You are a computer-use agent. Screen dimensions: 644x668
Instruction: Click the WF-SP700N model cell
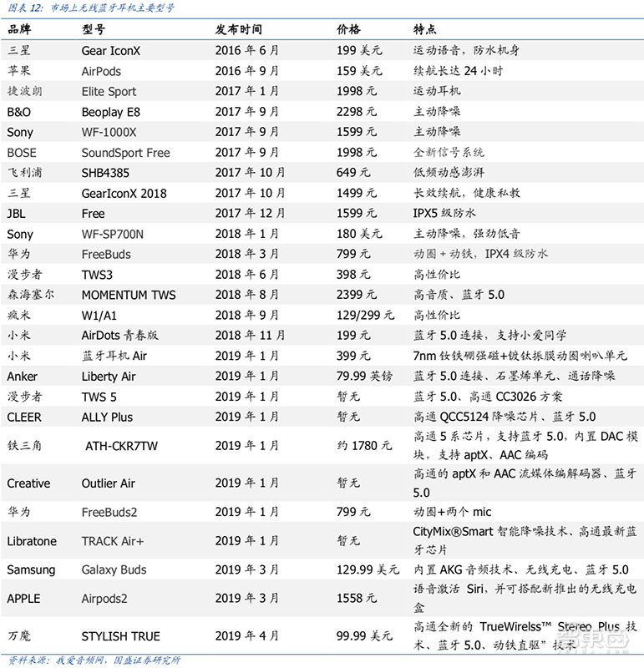[113, 235]
